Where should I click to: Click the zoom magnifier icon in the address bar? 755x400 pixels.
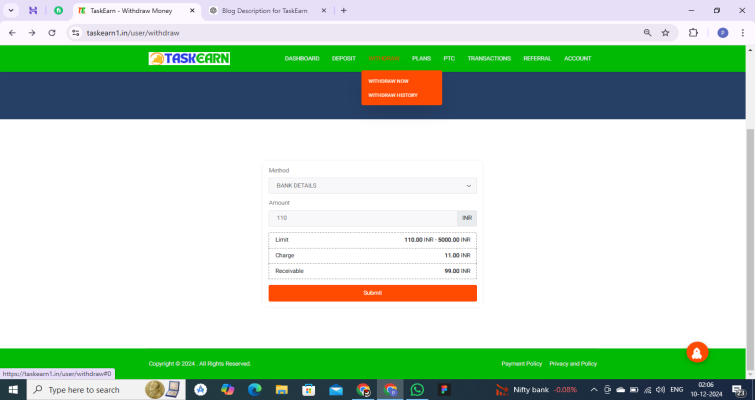pyautogui.click(x=647, y=32)
